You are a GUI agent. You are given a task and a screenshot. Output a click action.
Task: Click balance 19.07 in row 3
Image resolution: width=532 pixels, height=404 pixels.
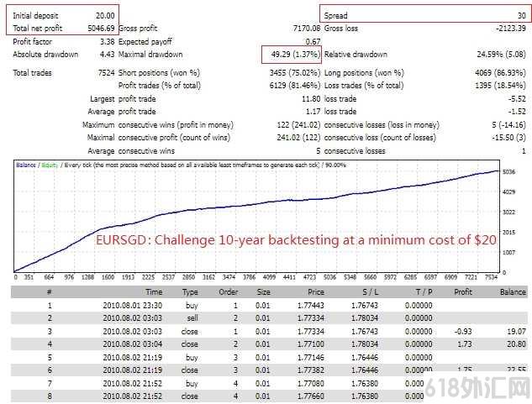pos(517,332)
